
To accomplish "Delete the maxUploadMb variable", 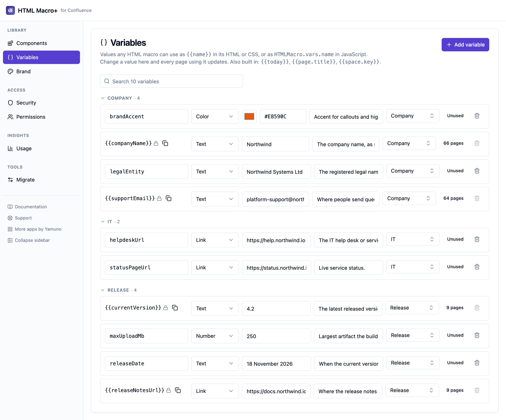I will click(x=477, y=335).
